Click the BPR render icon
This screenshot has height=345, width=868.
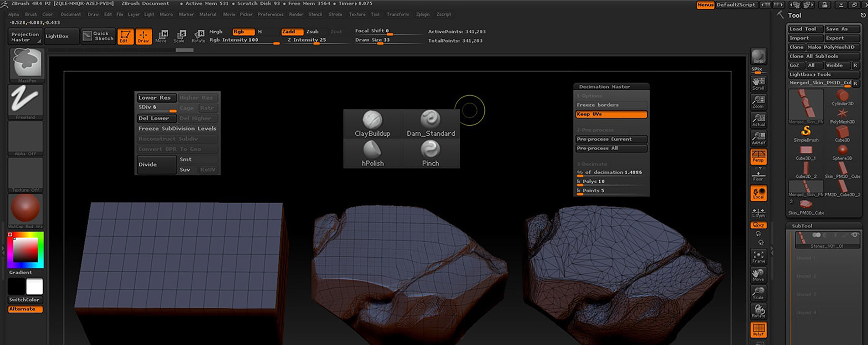click(758, 57)
